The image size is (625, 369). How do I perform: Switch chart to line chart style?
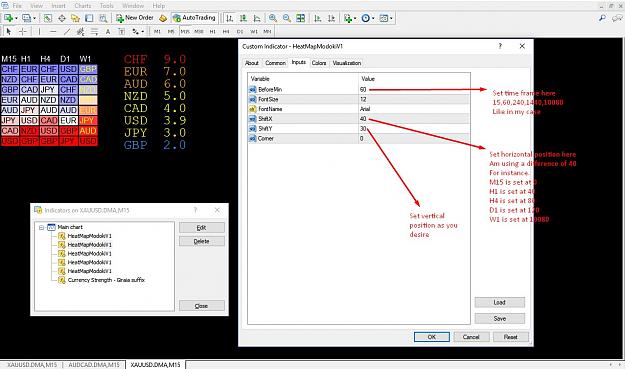click(x=257, y=18)
